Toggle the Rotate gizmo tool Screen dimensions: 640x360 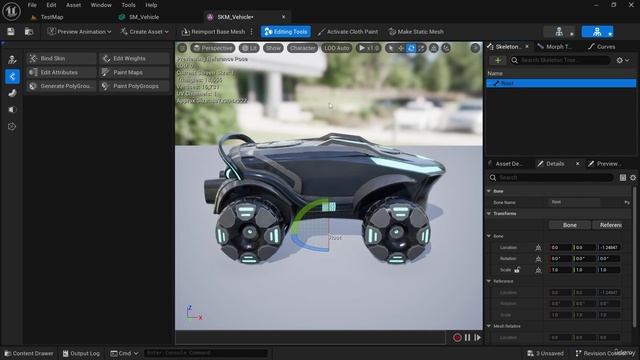click(411, 48)
